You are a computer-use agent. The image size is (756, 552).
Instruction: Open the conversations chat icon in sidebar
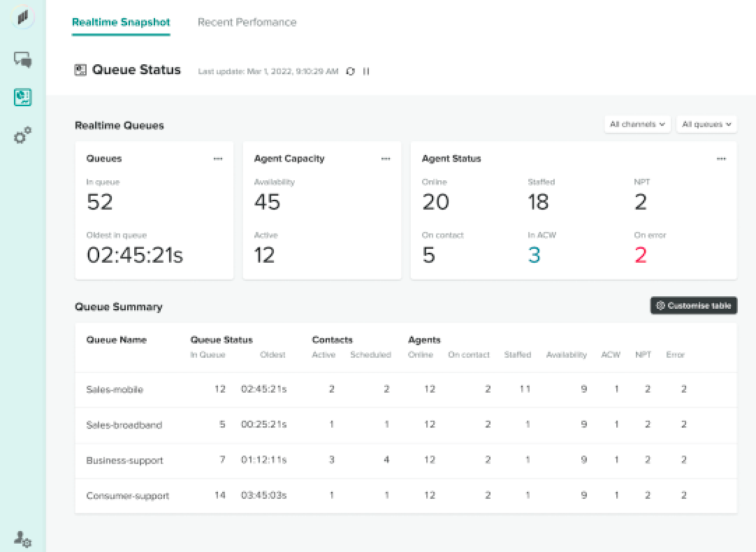(x=23, y=60)
